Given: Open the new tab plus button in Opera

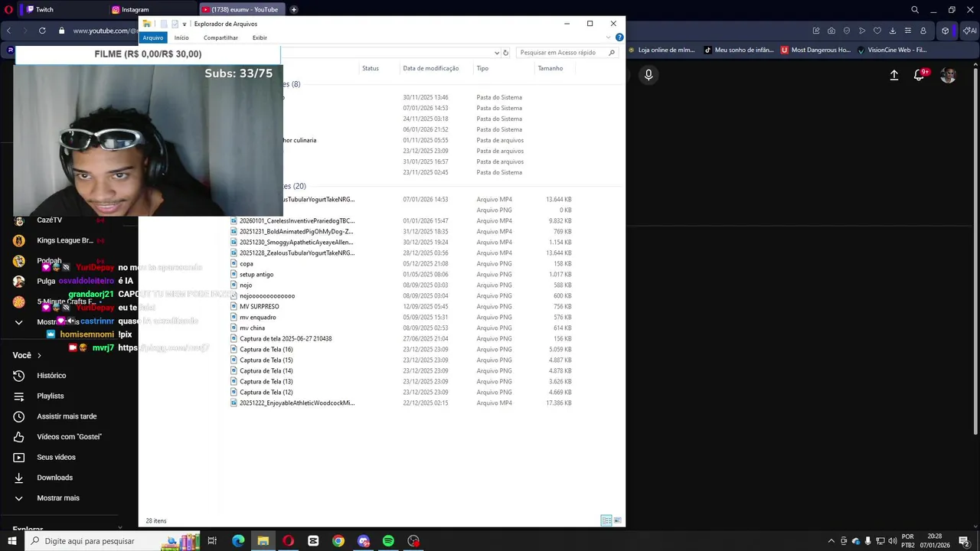Looking at the screenshot, I should tap(293, 10).
